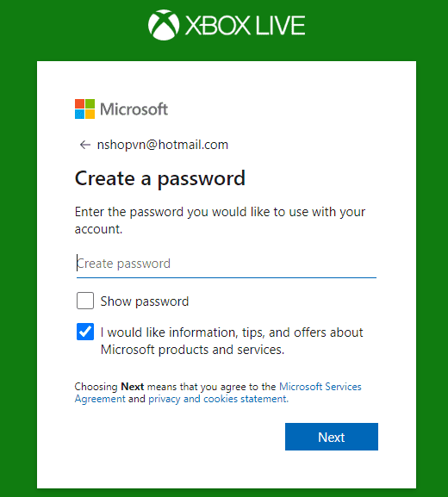Go back using the left arrow

coord(84,145)
